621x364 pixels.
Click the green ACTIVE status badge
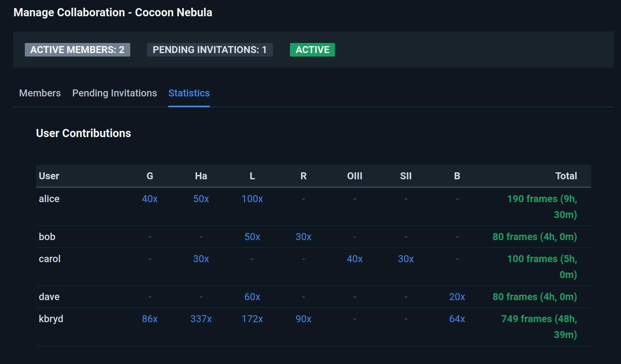[x=312, y=50]
